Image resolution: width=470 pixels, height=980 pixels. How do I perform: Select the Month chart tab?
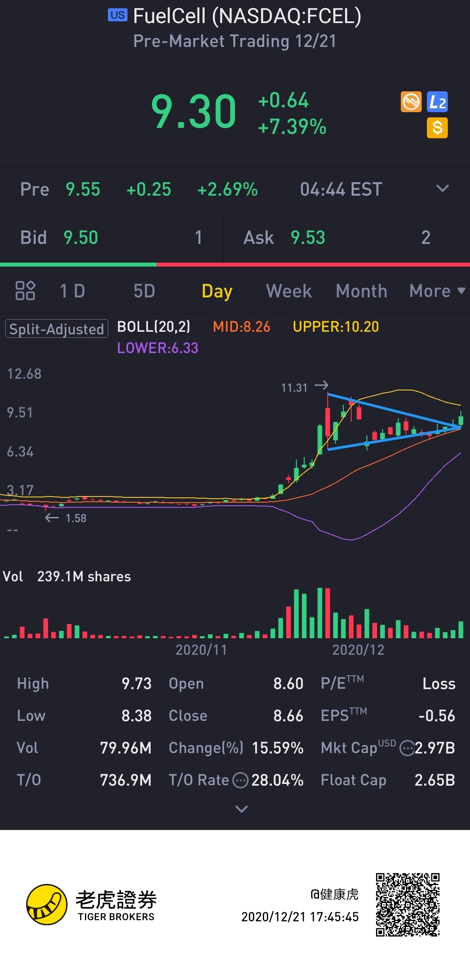362,291
